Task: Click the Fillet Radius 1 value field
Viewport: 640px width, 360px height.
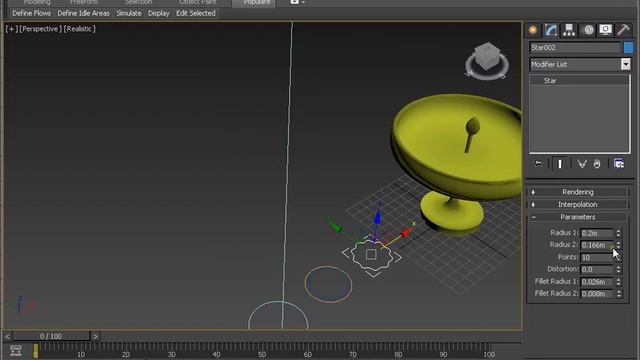Action: pos(597,282)
